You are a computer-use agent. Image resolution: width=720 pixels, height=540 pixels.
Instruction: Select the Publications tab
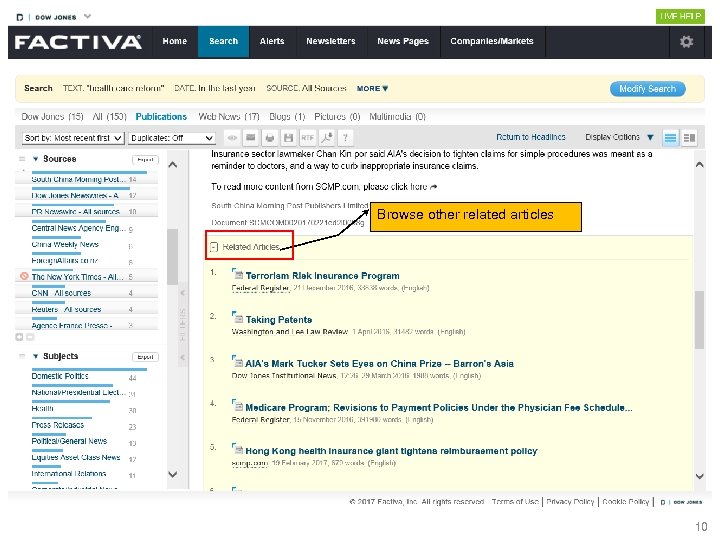click(x=161, y=117)
